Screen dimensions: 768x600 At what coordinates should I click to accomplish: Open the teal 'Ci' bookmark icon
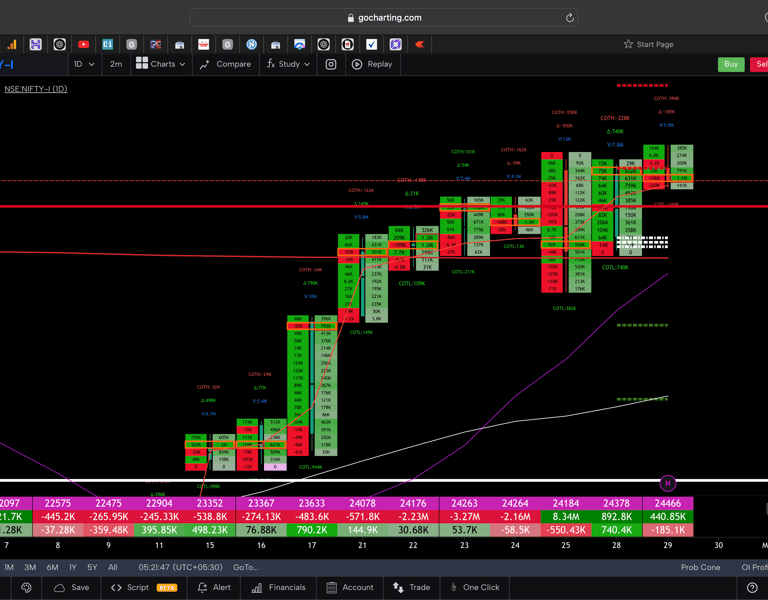tap(107, 45)
